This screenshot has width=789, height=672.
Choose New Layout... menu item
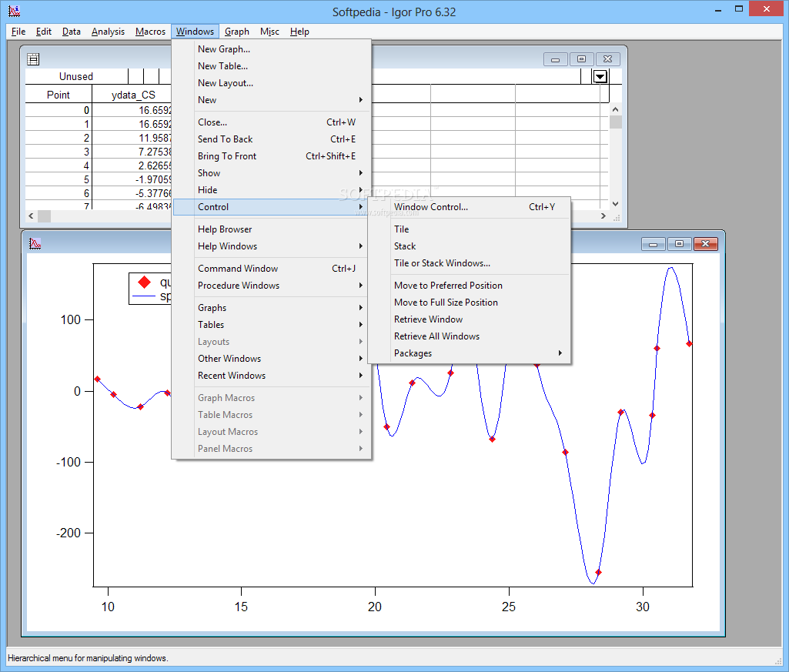point(272,83)
